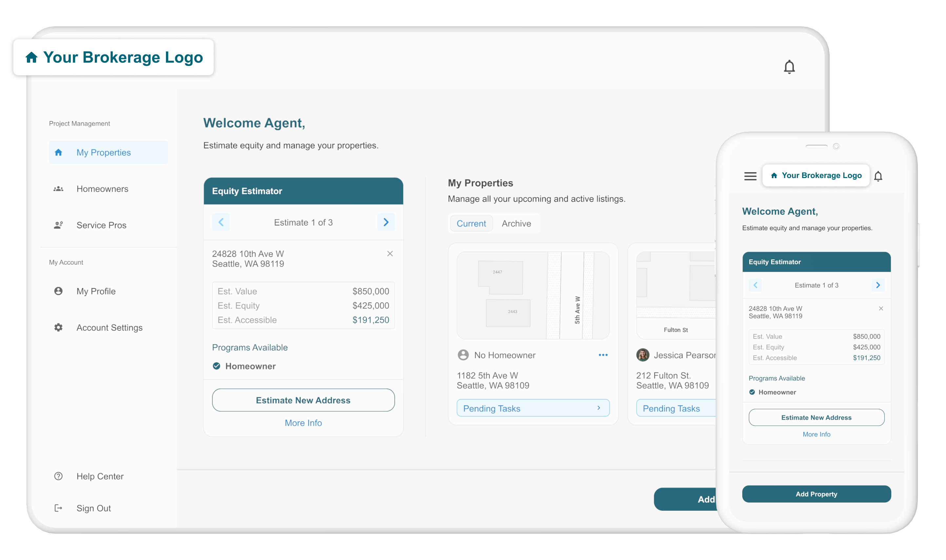This screenshot has height=560, width=946.
Task: Expand the next equity estimate arrow
Action: 386,223
